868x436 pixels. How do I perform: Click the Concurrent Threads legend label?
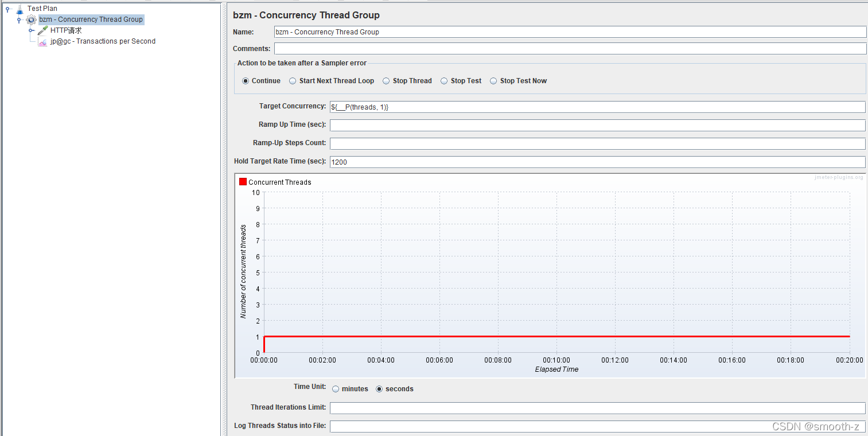click(280, 182)
